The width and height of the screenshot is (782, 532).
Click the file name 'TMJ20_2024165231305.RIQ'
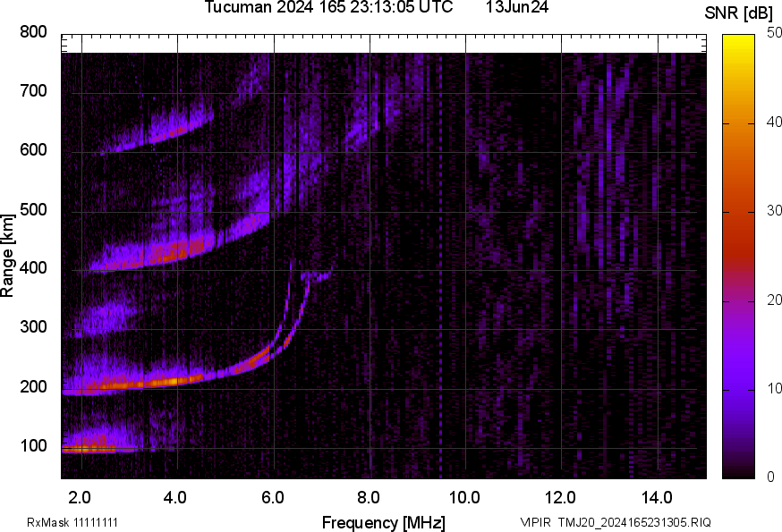click(x=634, y=522)
